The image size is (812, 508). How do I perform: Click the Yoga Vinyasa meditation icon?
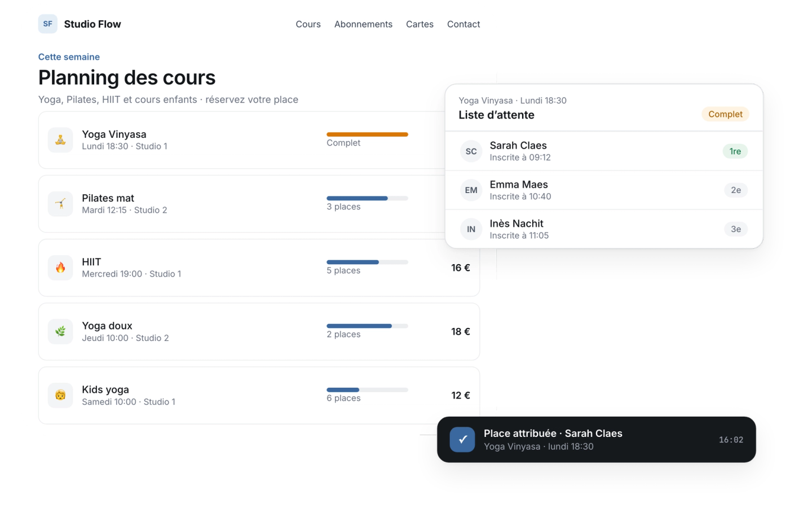tap(60, 140)
